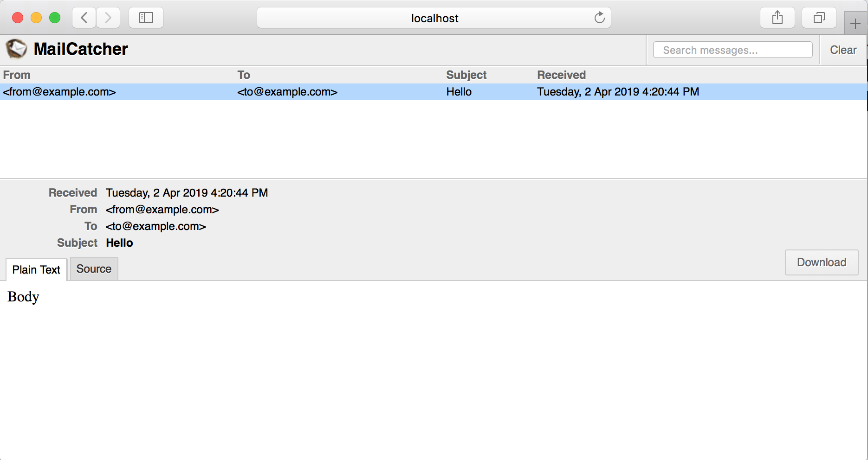Click the received timestamp in message details
868x460 pixels.
point(187,193)
